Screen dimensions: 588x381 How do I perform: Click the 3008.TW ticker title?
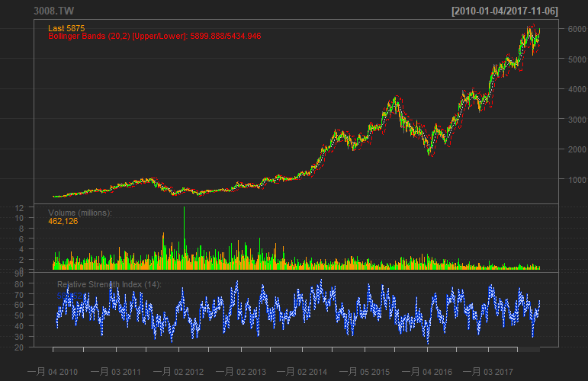(x=54, y=11)
